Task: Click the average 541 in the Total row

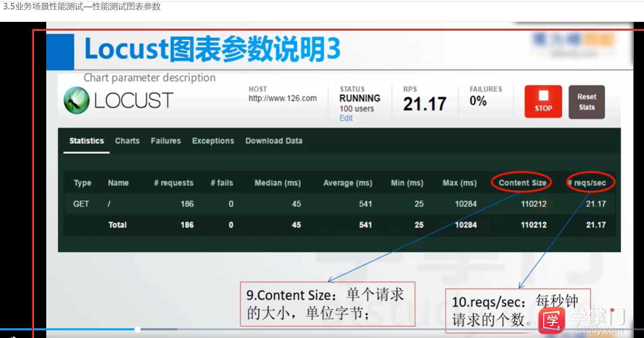Action: tap(365, 225)
